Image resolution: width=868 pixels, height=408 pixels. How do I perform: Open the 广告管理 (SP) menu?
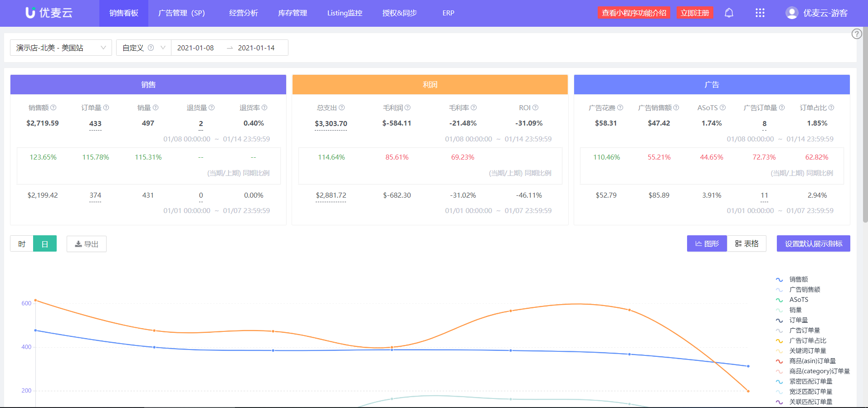pyautogui.click(x=181, y=13)
